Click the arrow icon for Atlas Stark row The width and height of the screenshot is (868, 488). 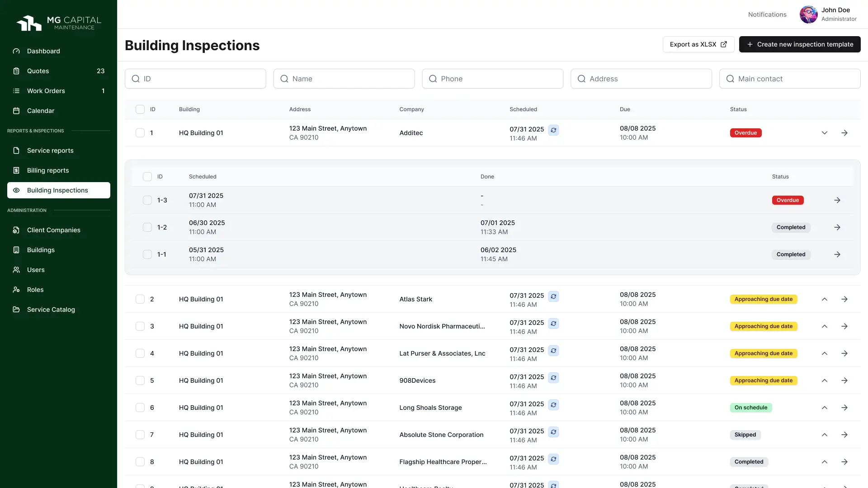click(x=844, y=299)
